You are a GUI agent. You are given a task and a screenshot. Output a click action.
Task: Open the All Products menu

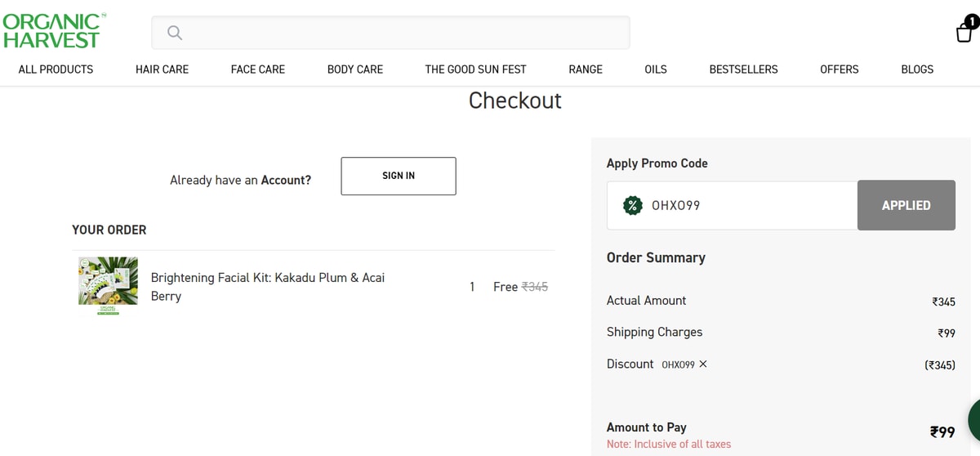(56, 69)
